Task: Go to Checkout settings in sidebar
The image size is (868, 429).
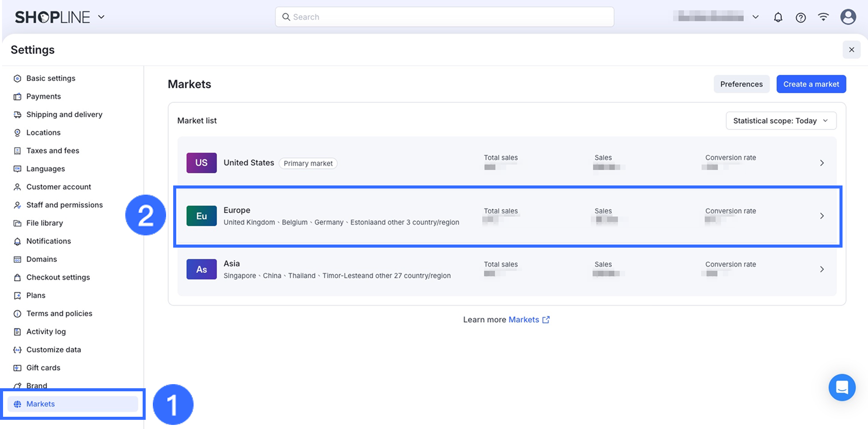Action: 58,277
